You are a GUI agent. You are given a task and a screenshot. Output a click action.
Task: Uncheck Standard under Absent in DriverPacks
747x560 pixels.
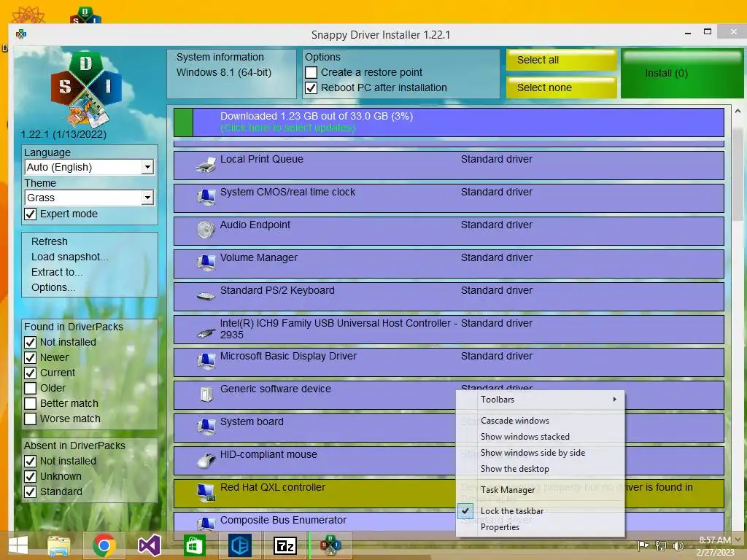tap(31, 491)
